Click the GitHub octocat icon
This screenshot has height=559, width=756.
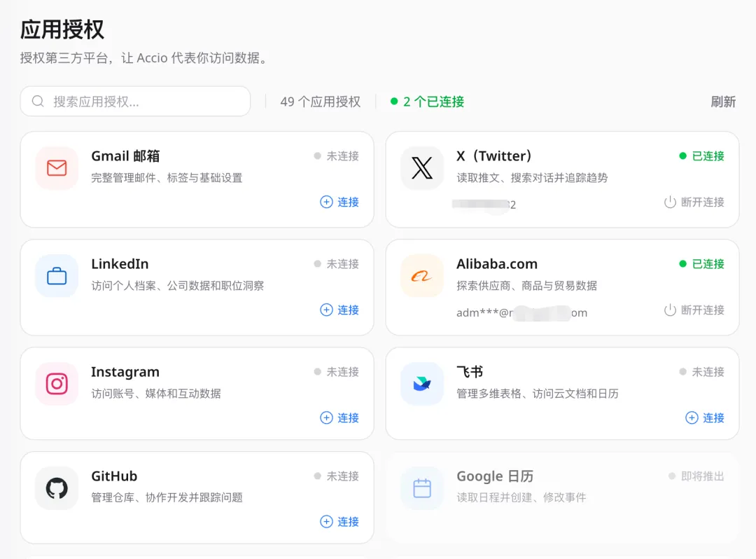(x=57, y=488)
